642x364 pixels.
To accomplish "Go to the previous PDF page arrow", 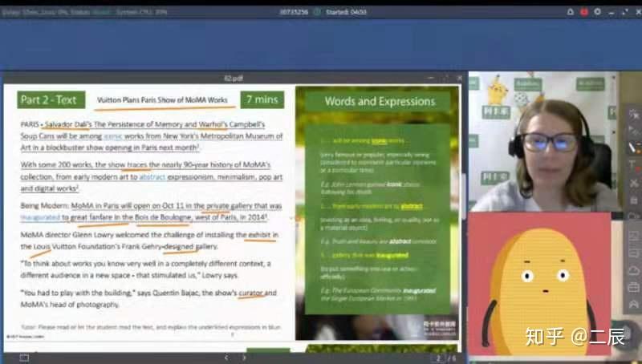I will click(x=226, y=358).
